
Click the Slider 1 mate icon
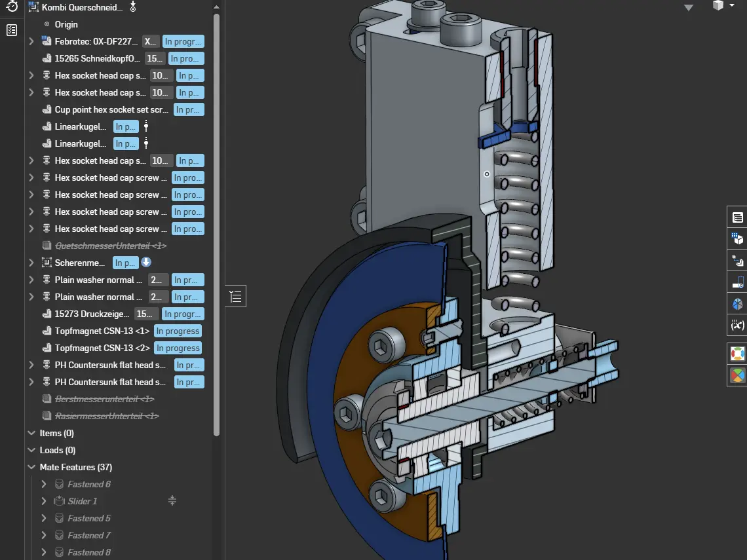[59, 501]
